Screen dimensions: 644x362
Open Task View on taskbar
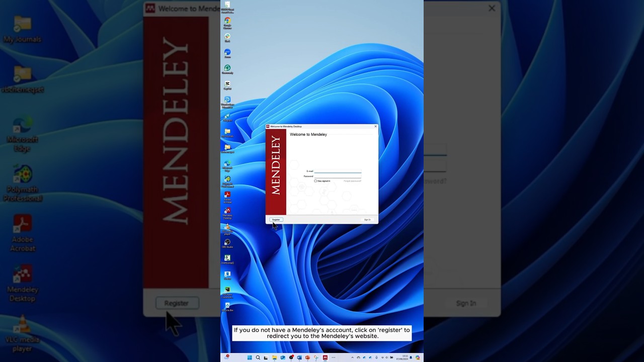tap(266, 357)
